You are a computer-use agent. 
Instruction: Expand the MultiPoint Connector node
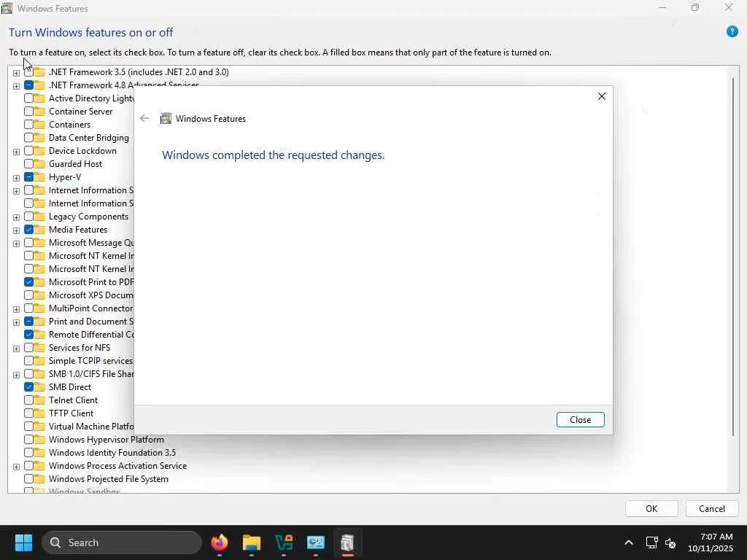point(16,309)
